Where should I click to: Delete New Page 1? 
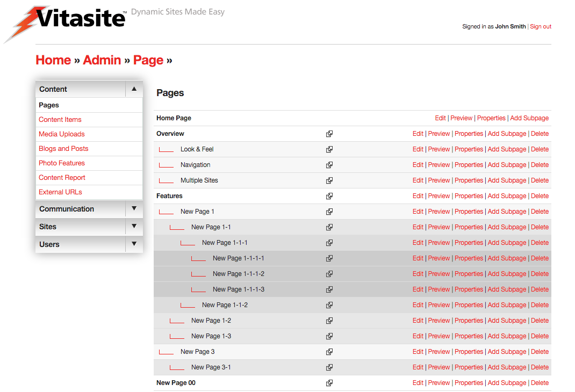[x=540, y=212]
